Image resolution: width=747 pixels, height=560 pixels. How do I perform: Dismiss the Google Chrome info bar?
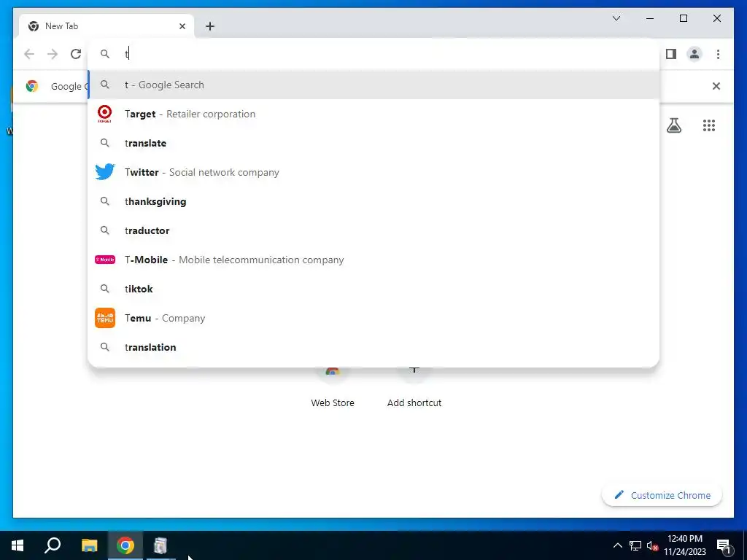click(x=716, y=86)
